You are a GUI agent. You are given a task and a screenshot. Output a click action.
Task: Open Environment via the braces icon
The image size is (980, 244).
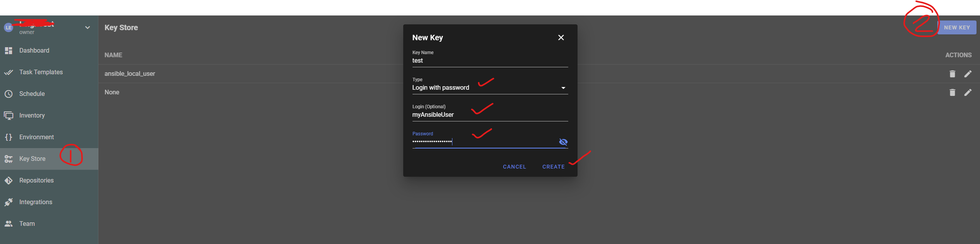(x=8, y=137)
